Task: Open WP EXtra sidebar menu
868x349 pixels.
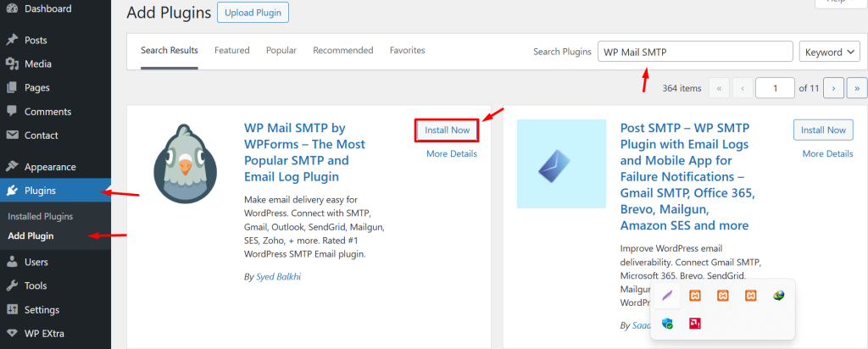Action: click(x=44, y=334)
